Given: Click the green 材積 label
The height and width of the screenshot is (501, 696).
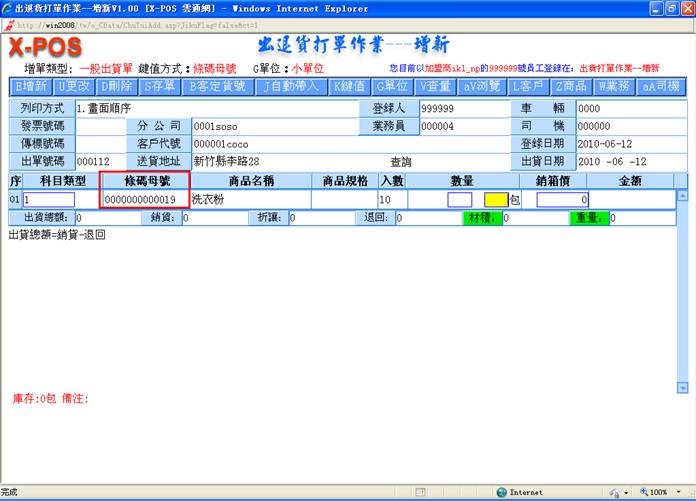Looking at the screenshot, I should tap(481, 218).
